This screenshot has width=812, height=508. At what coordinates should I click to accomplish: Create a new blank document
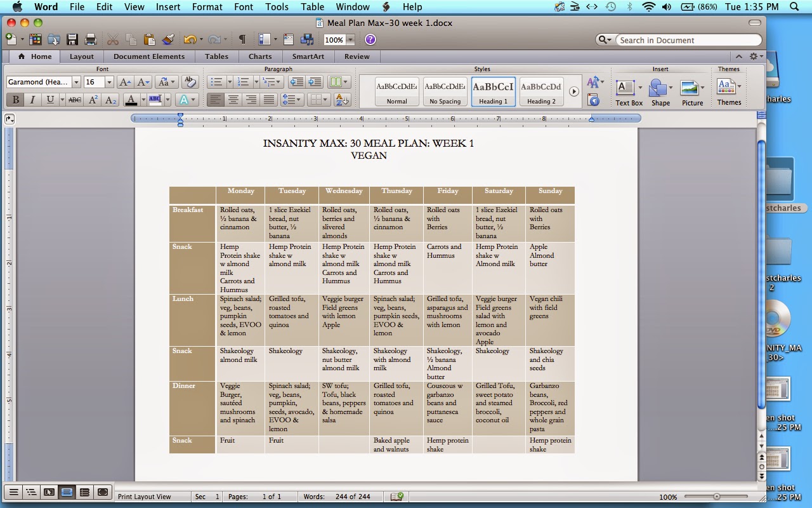11,39
